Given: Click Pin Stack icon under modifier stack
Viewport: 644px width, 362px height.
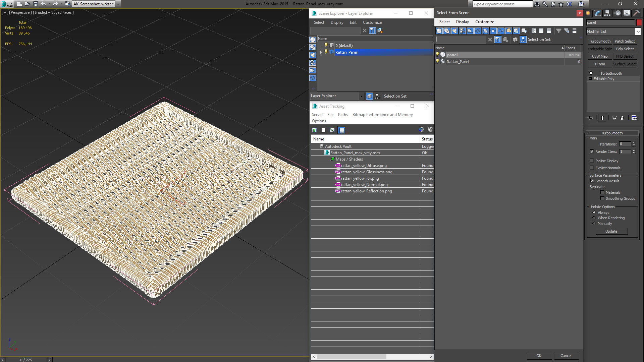Looking at the screenshot, I should [x=591, y=118].
